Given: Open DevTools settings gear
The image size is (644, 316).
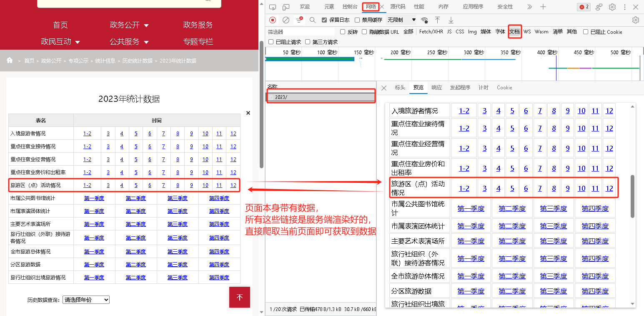Looking at the screenshot, I should [x=612, y=7].
